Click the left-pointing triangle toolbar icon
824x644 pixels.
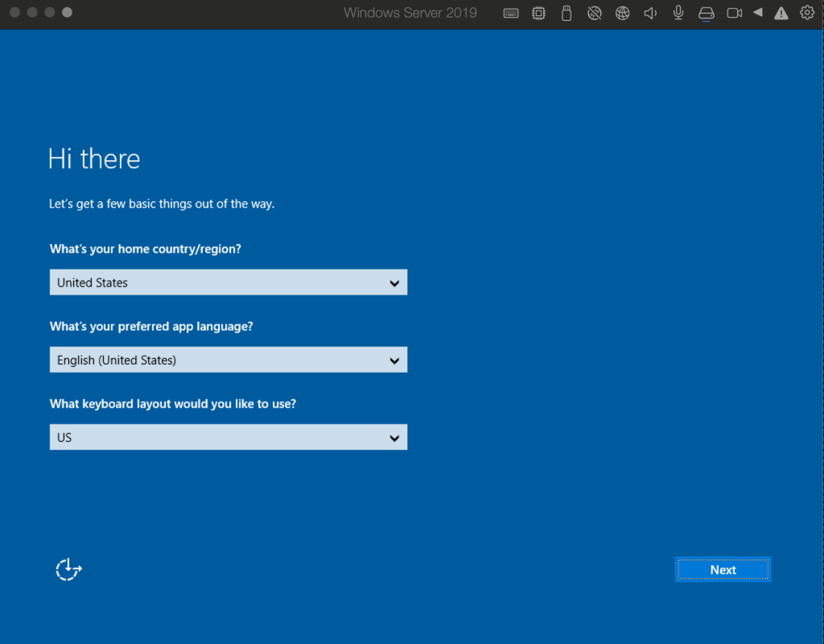click(758, 13)
